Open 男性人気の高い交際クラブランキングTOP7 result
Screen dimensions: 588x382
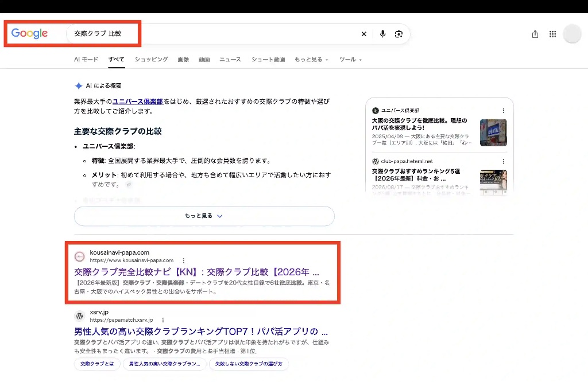[x=201, y=332]
